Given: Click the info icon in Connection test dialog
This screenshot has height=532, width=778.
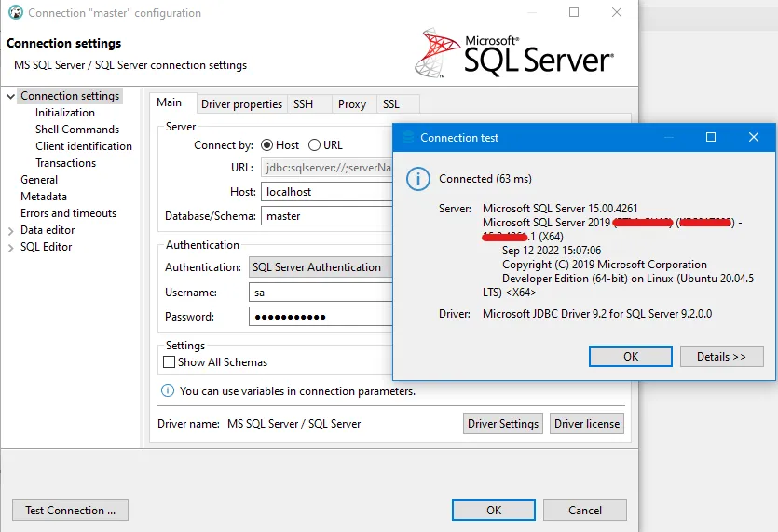Looking at the screenshot, I should pyautogui.click(x=417, y=179).
